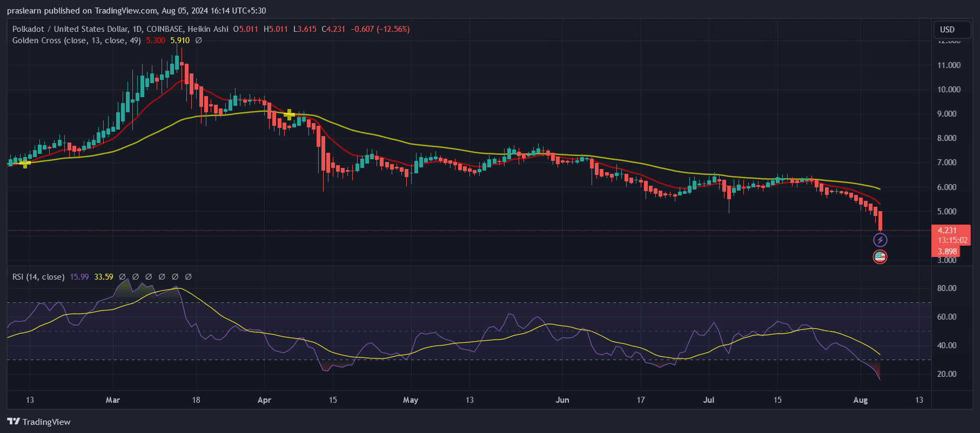Click the 6.000 price axis label
Image resolution: width=980 pixels, height=433 pixels.
[947, 187]
